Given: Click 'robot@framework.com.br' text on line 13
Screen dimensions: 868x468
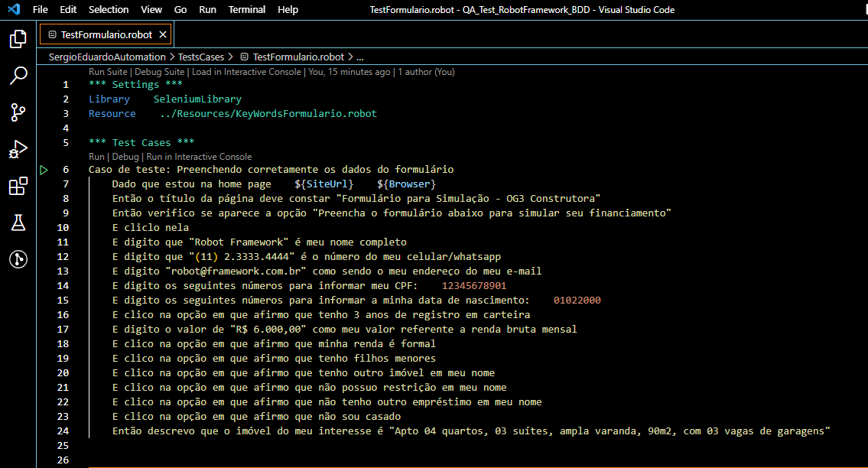Looking at the screenshot, I should [236, 271].
